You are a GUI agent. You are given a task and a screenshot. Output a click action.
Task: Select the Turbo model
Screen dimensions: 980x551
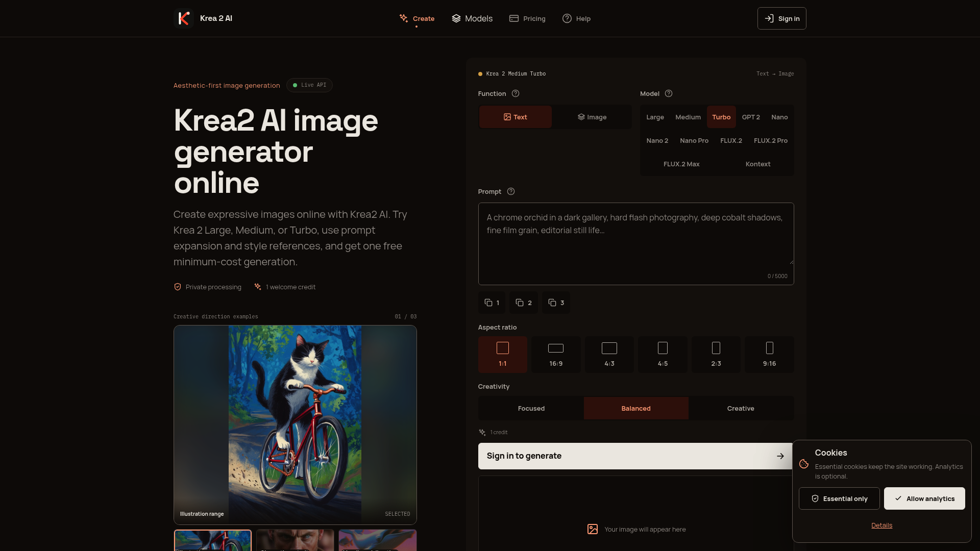(721, 117)
